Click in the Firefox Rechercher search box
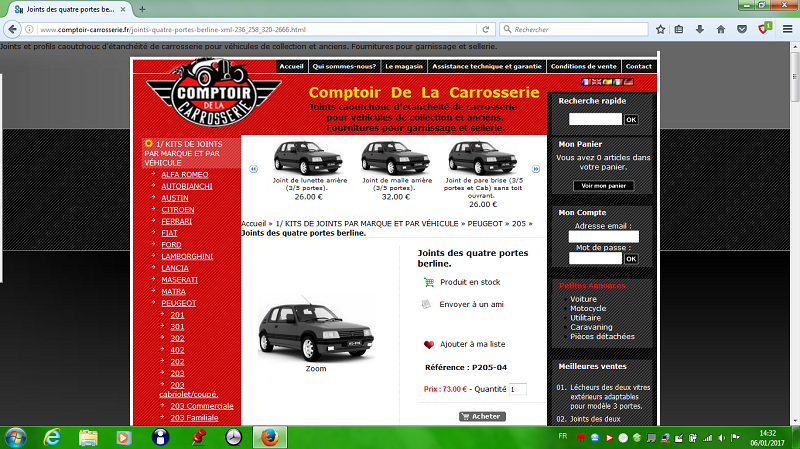Viewport: 800px width, 449px height. [x=574, y=30]
